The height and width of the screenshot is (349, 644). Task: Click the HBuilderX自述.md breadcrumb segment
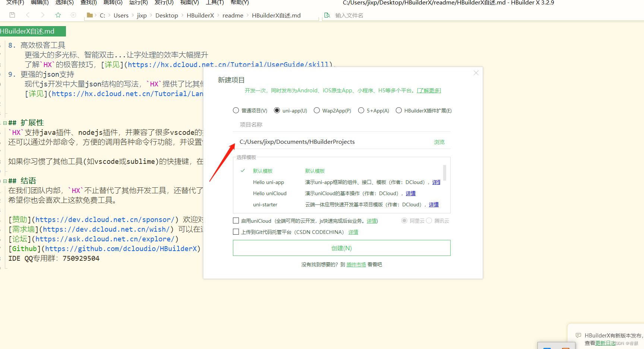pyautogui.click(x=276, y=15)
